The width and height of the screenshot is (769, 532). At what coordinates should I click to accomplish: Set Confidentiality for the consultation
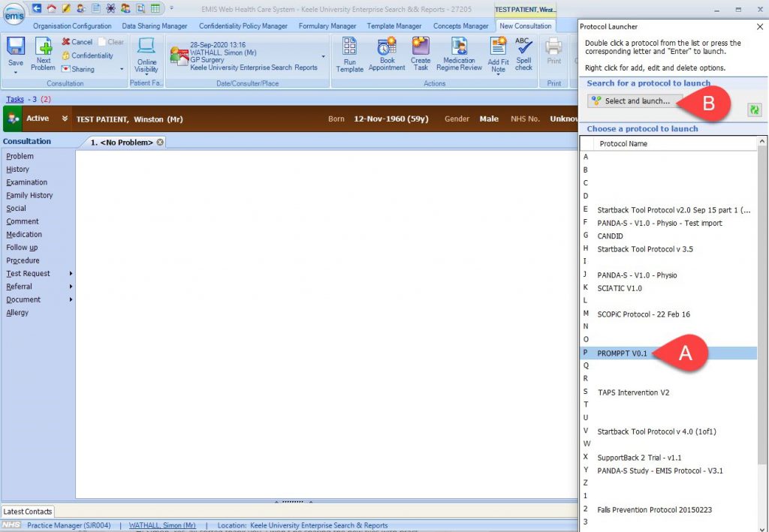tap(87, 56)
